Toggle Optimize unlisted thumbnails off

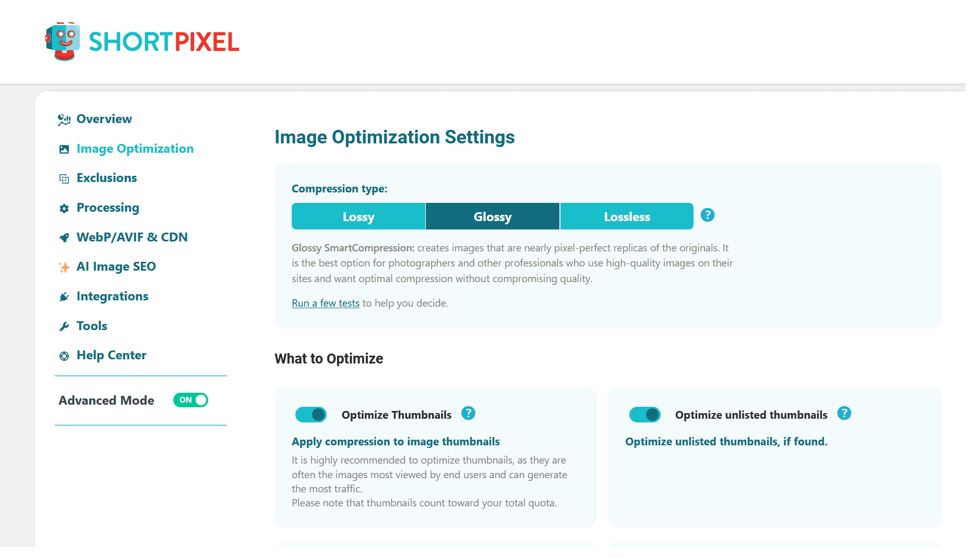click(644, 415)
